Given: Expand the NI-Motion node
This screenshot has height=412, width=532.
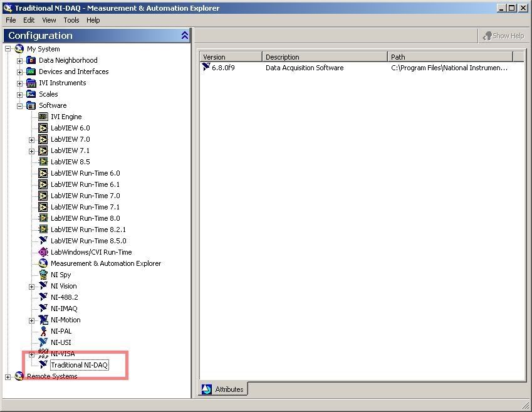Looking at the screenshot, I should coord(31,320).
